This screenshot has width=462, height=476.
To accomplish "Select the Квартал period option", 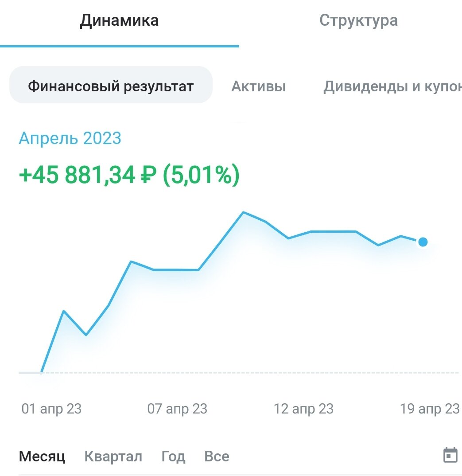I will click(113, 456).
